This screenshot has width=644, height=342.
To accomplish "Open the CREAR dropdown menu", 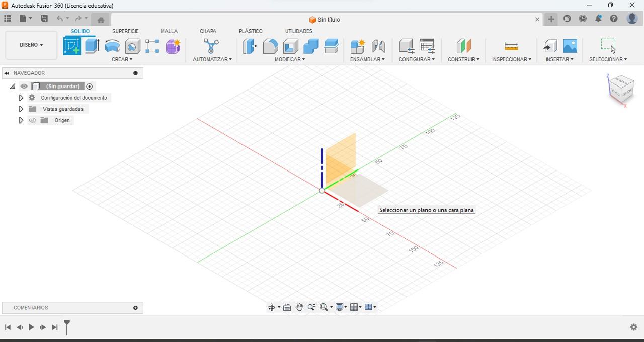I will pos(122,59).
